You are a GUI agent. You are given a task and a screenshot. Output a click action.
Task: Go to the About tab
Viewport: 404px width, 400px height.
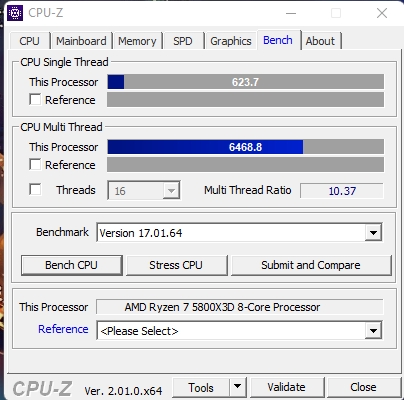point(320,41)
